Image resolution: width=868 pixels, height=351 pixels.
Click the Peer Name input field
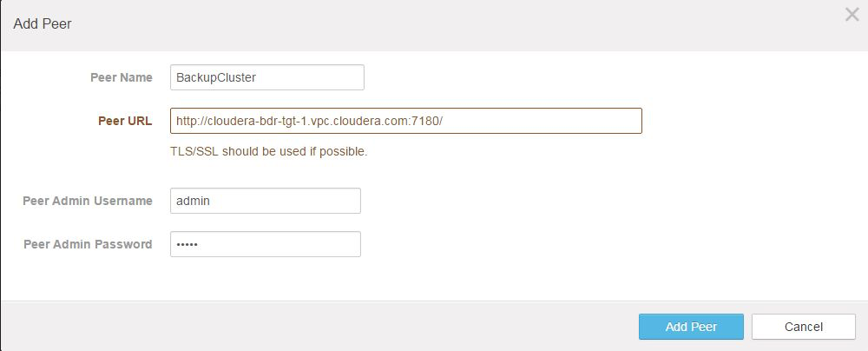(266, 77)
